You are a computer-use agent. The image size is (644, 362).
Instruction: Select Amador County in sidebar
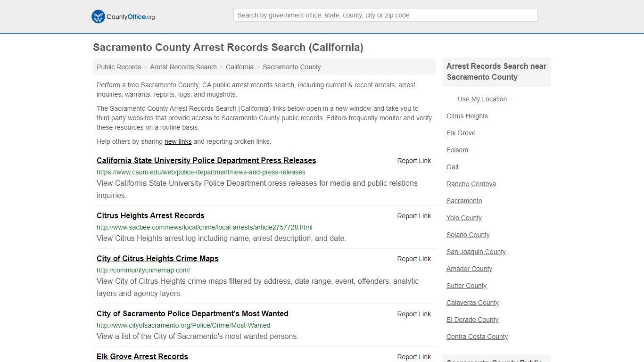[469, 269]
